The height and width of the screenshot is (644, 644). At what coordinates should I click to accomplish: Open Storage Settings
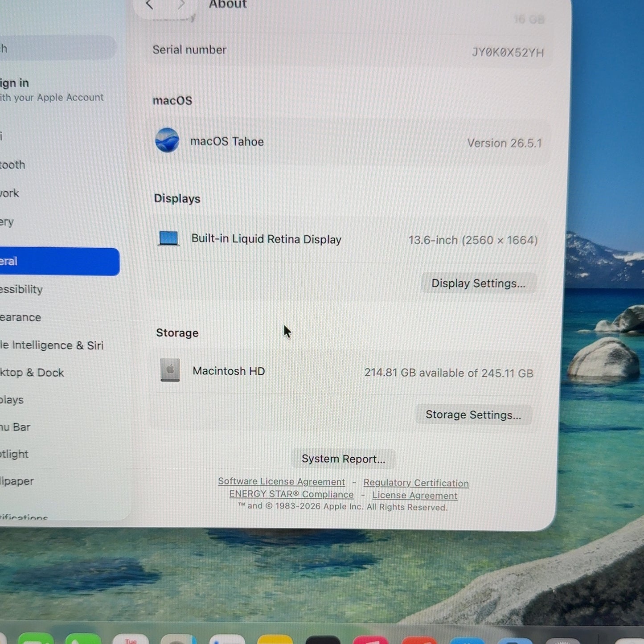pyautogui.click(x=473, y=415)
